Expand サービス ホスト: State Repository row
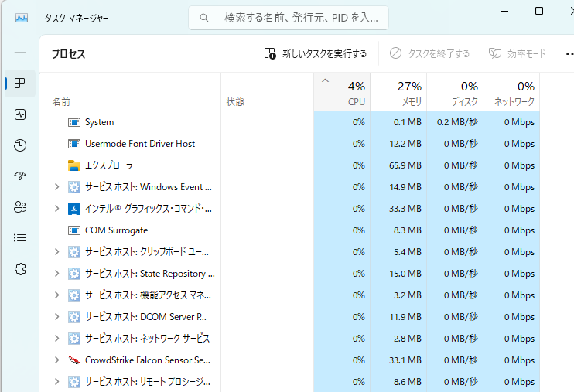The image size is (574, 392). (56, 274)
